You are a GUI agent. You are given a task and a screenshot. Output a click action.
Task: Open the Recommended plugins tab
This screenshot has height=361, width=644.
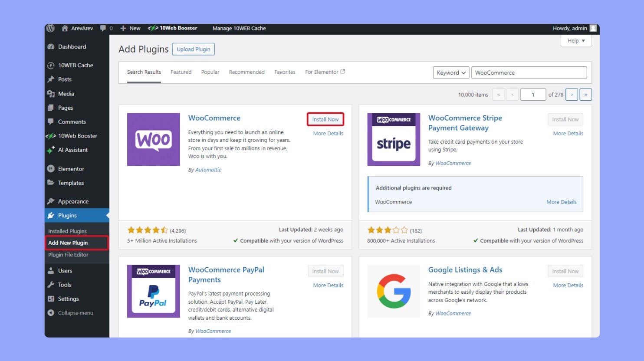point(246,72)
